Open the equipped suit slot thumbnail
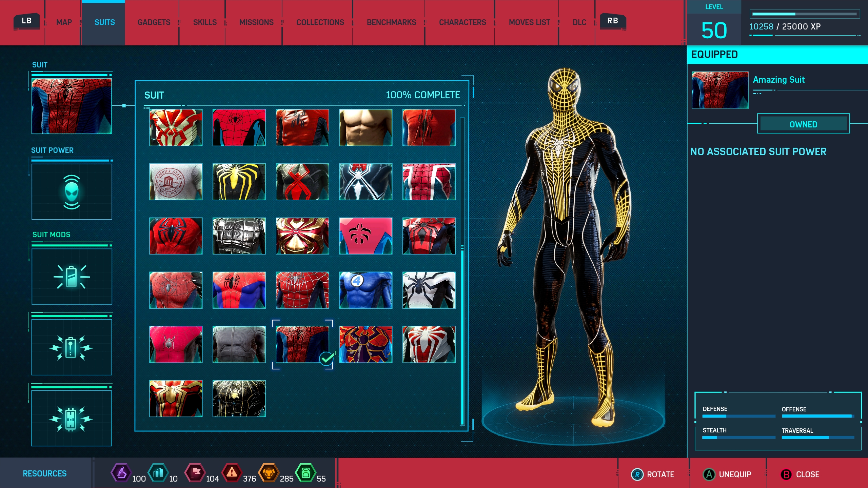The image size is (868, 488). coord(72,106)
